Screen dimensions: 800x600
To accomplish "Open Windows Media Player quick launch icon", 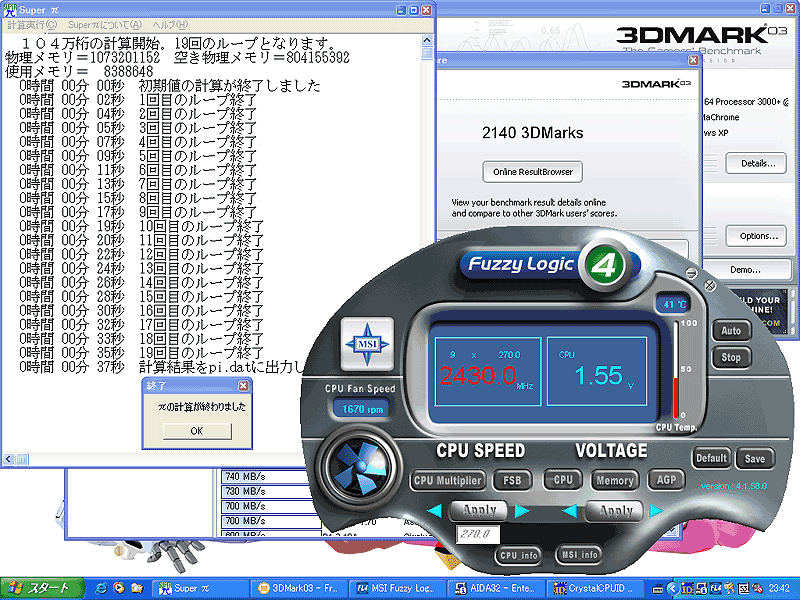I will click(118, 588).
